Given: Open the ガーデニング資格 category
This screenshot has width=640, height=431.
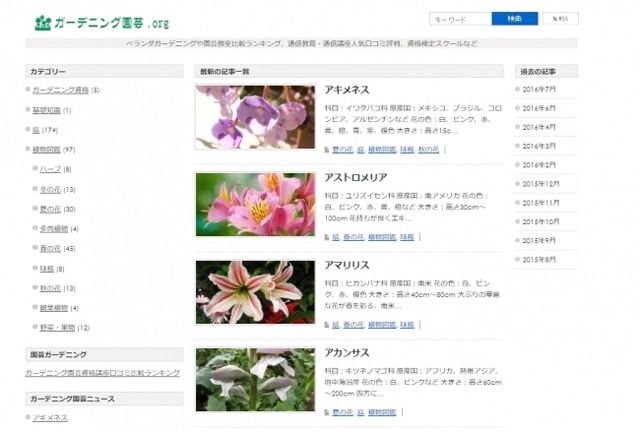Looking at the screenshot, I should pyautogui.click(x=60, y=90).
